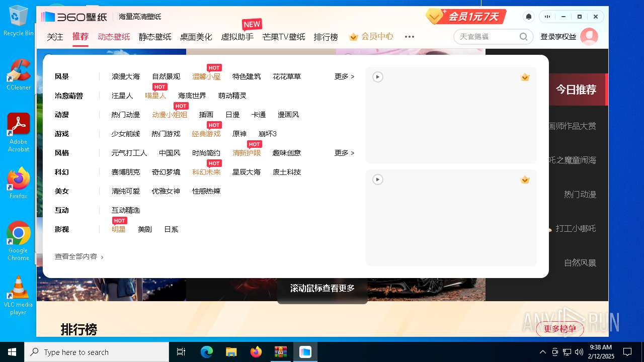
Task: Open the more options ellipsis menu
Action: tap(410, 37)
